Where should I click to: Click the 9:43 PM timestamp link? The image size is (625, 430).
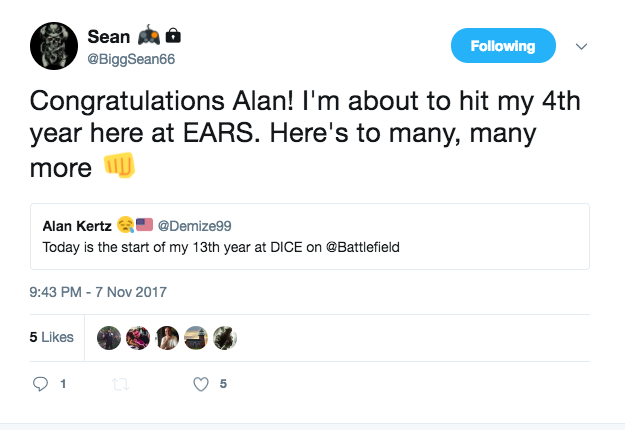tap(98, 293)
